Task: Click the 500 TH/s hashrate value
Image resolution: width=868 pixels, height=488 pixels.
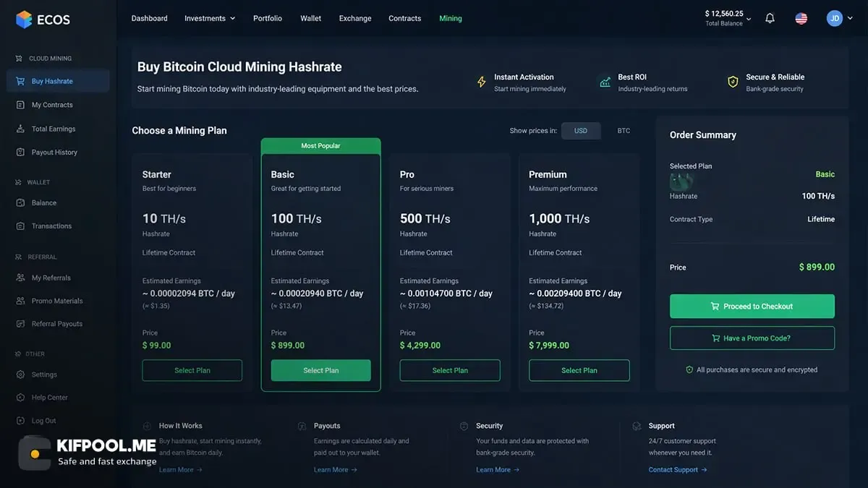Action: point(425,218)
